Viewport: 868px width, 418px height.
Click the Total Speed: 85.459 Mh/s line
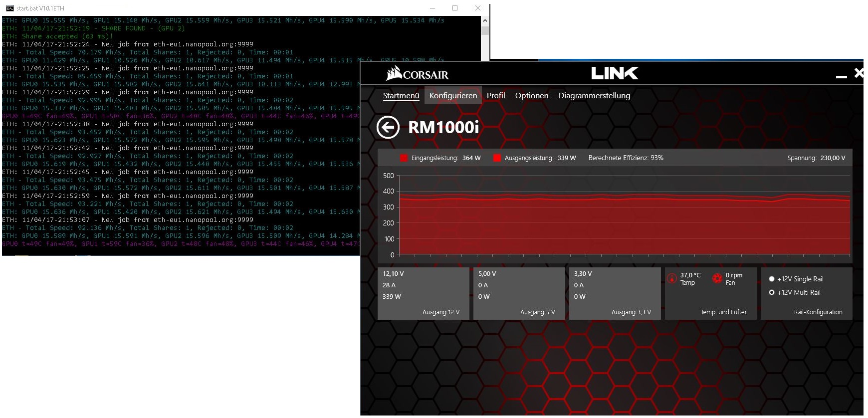(148, 76)
